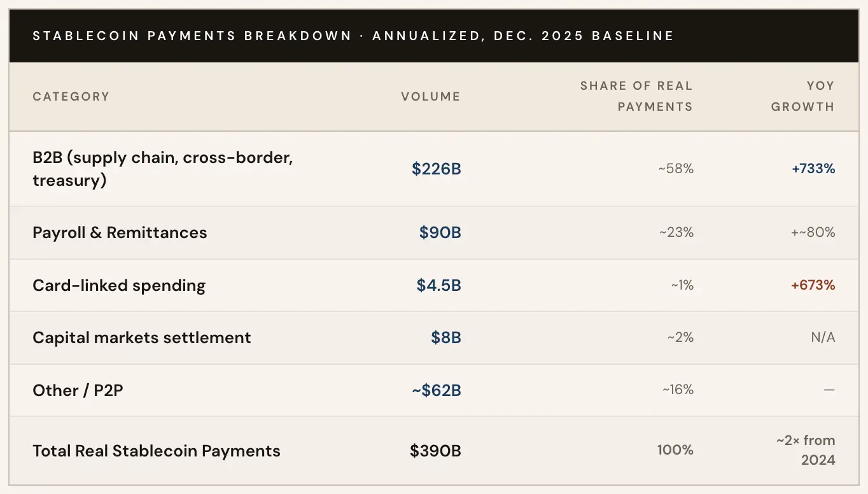Select the N/A growth cell

(823, 337)
